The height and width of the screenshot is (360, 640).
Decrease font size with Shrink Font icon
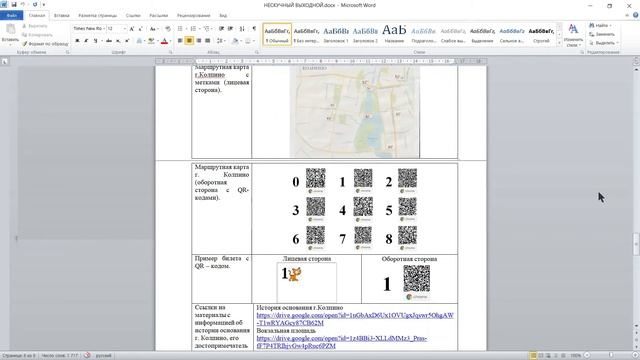(140, 29)
